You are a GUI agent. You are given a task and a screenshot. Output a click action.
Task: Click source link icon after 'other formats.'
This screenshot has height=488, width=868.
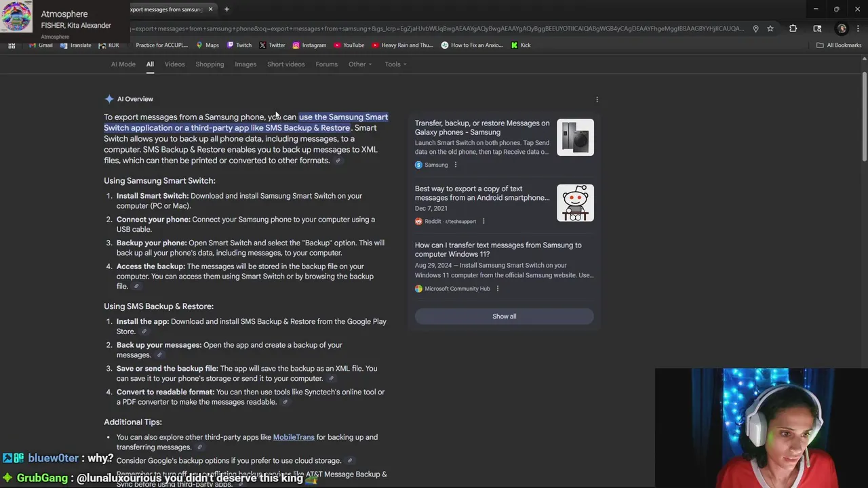pyautogui.click(x=338, y=161)
